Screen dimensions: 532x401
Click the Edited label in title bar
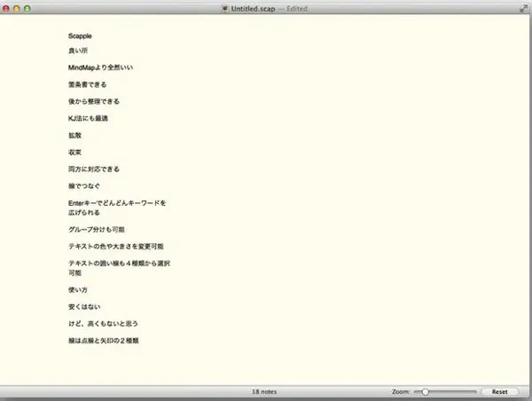click(297, 9)
